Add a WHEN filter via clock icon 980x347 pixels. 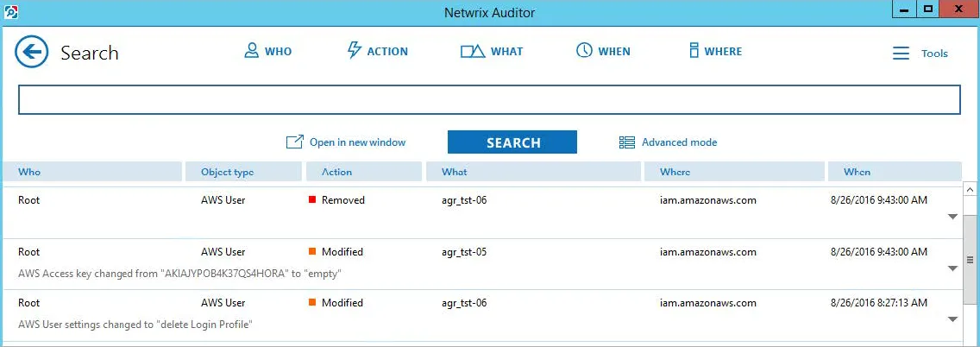tap(584, 51)
